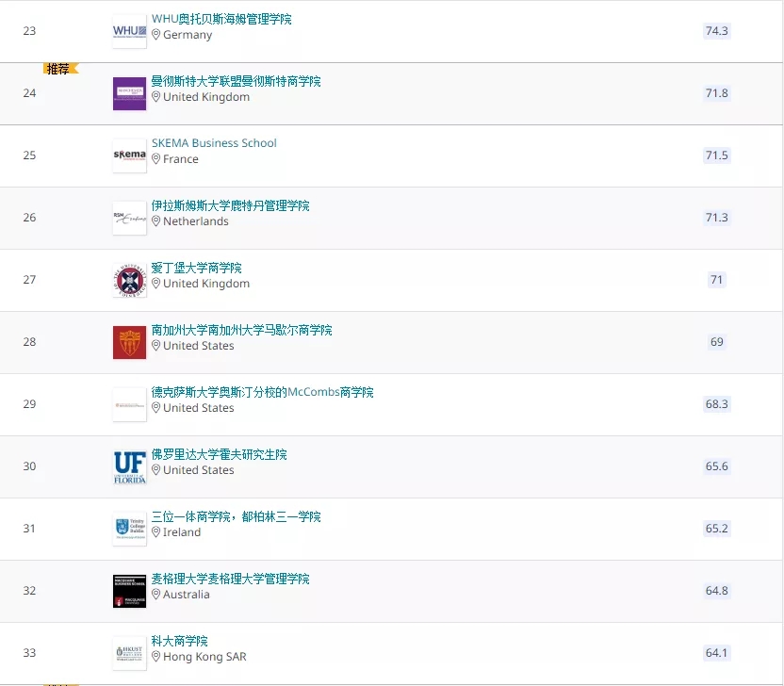Open 伊拉斯姆斯大学鹿特丹管理学院 link
Screen dimensions: 784x686
click(231, 205)
